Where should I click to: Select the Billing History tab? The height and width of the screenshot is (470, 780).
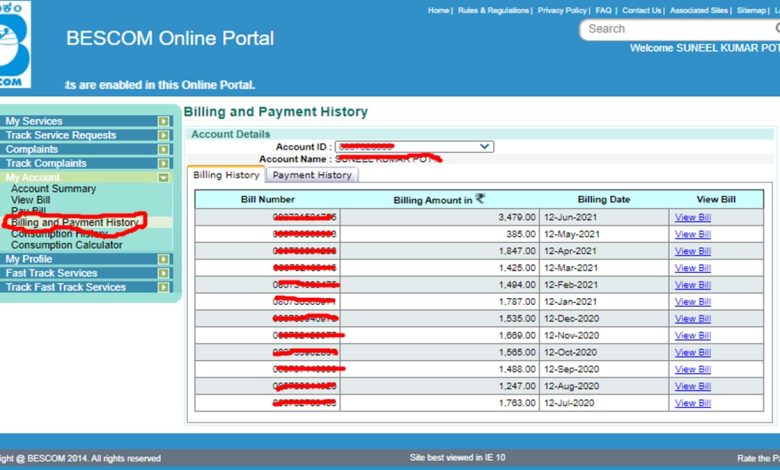coord(226,175)
